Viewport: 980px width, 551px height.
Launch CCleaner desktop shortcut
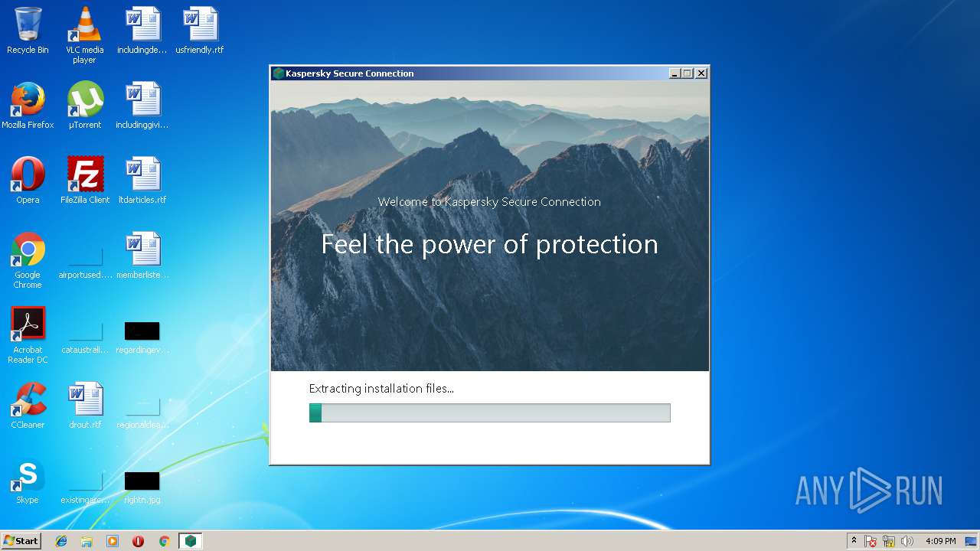click(x=28, y=406)
